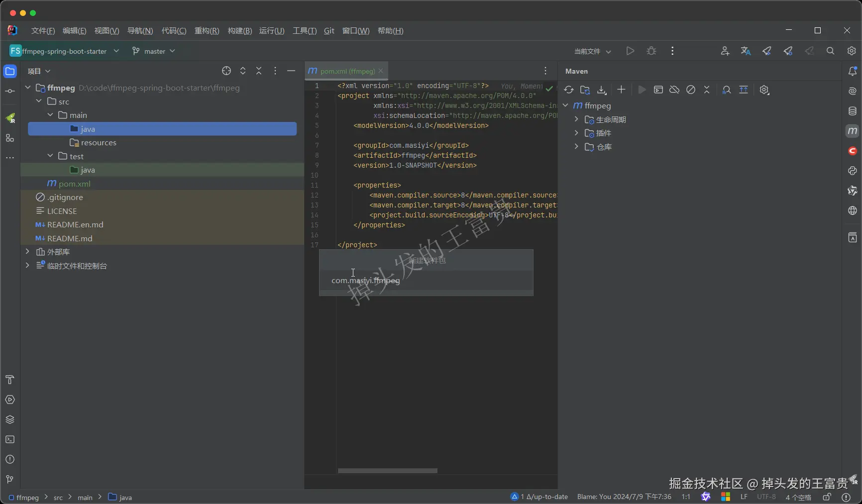This screenshot has width=862, height=504.
Task: Toggle Maven skip tests mode
Action: (691, 90)
